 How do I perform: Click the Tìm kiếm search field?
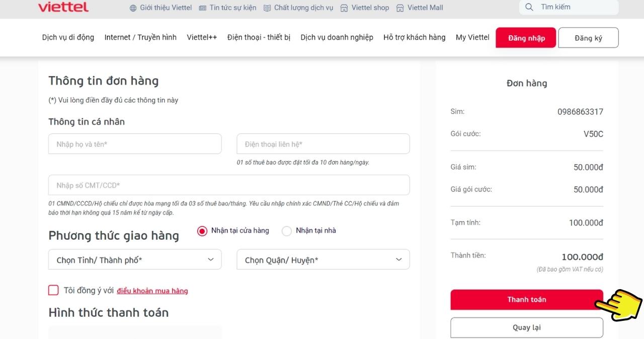click(x=569, y=7)
